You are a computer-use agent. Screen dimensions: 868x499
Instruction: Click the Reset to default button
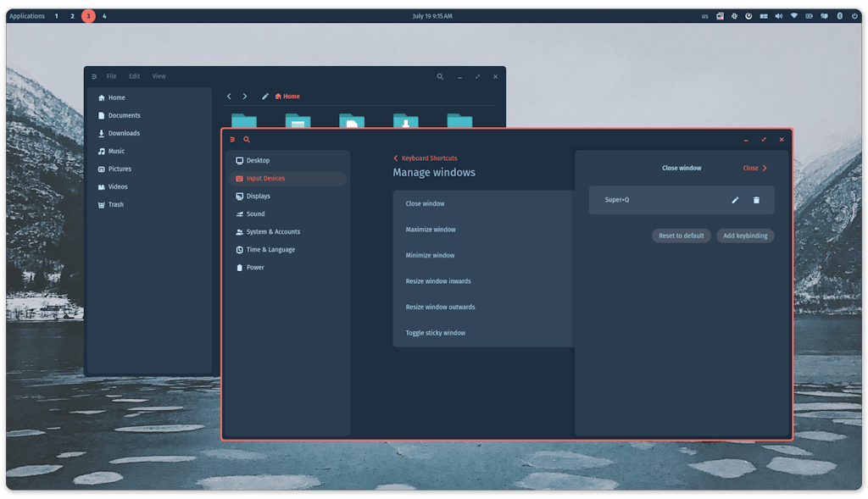(x=682, y=236)
